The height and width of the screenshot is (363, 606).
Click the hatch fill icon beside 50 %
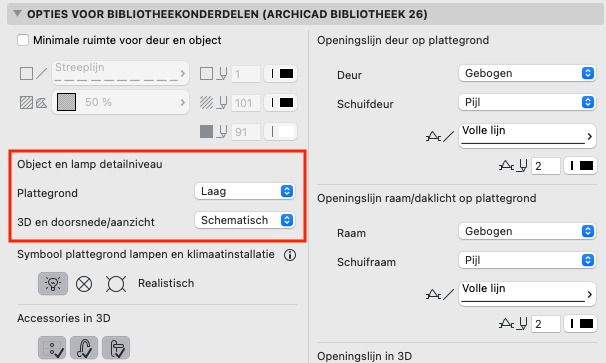click(27, 103)
